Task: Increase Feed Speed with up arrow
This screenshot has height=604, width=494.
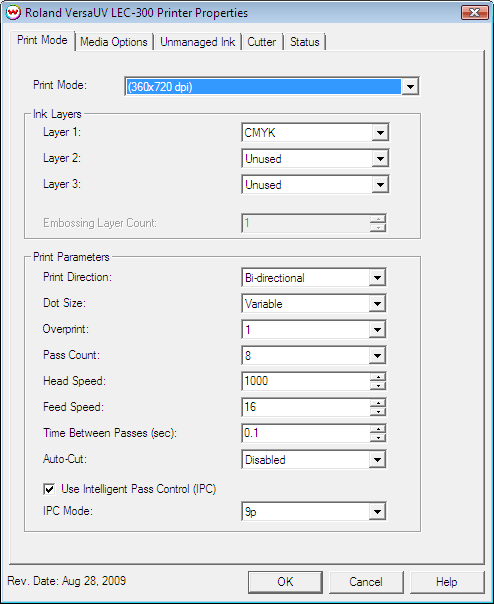Action: click(x=378, y=403)
